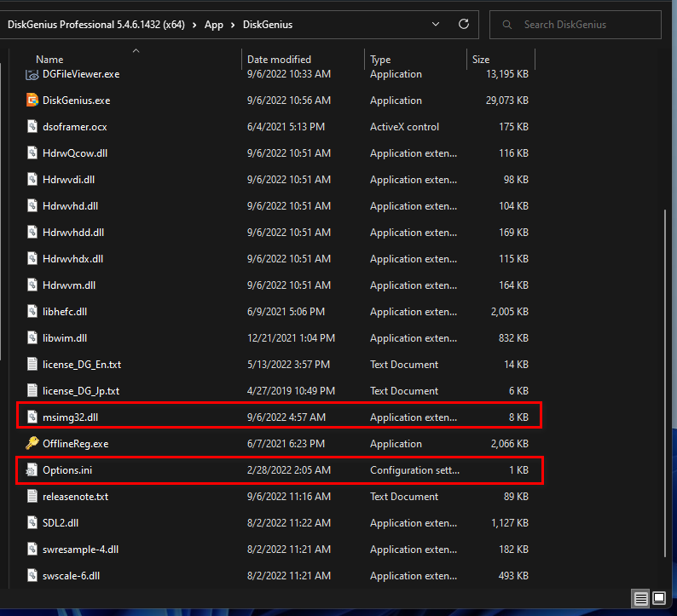Sort files by the Size column
The image size is (677, 616).
[x=481, y=59]
